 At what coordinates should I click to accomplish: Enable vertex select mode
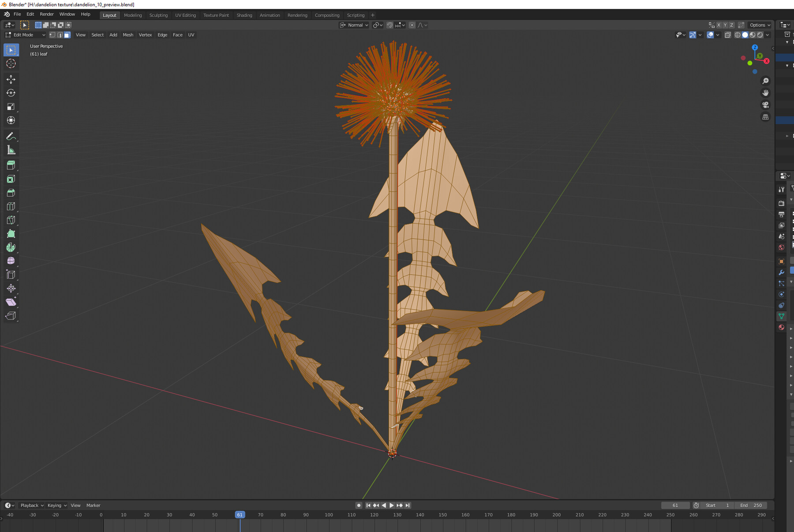point(52,35)
